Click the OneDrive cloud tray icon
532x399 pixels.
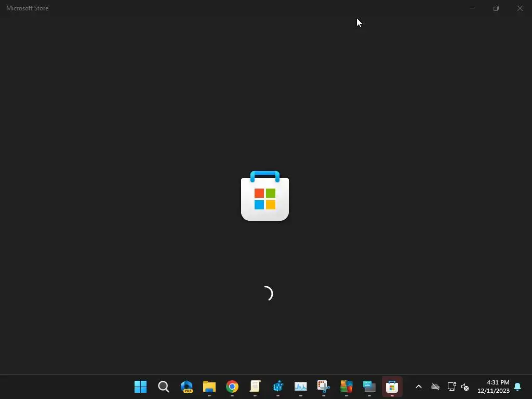tap(435, 387)
